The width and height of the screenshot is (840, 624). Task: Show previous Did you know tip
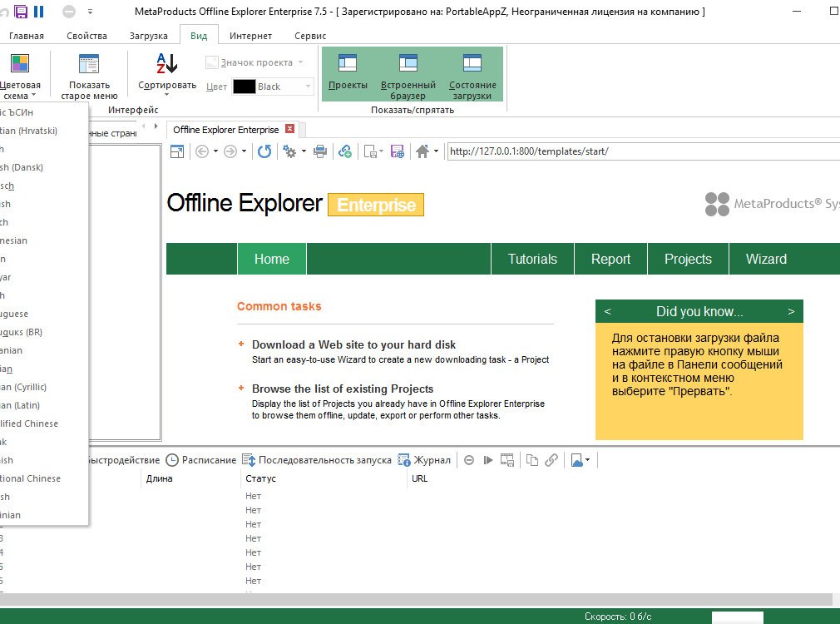pyautogui.click(x=607, y=311)
